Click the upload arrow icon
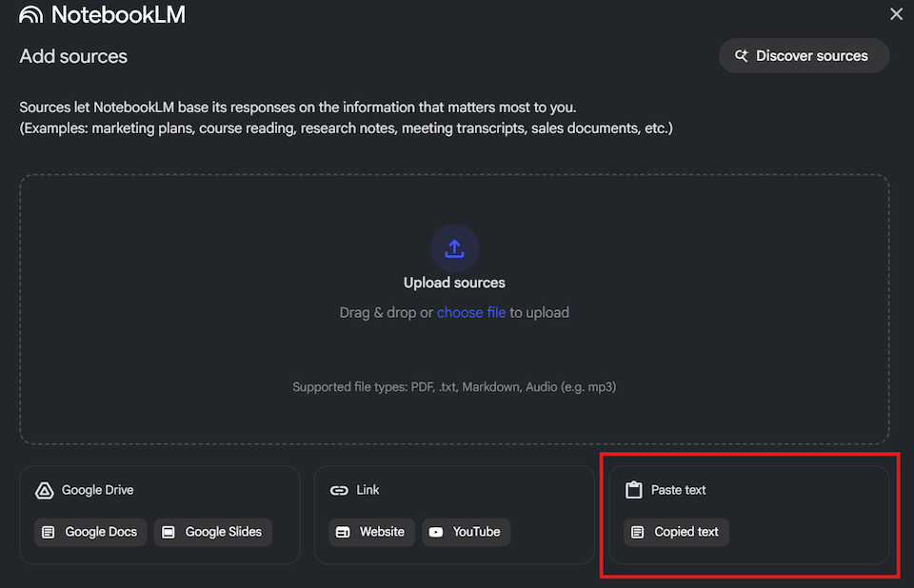This screenshot has width=914, height=588. (x=454, y=249)
